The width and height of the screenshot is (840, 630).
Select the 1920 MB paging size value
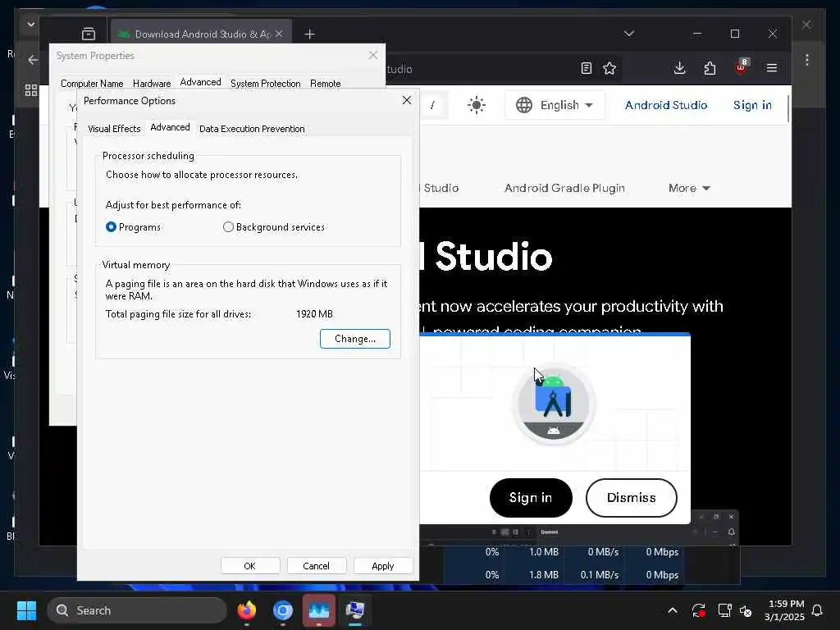[314, 314]
